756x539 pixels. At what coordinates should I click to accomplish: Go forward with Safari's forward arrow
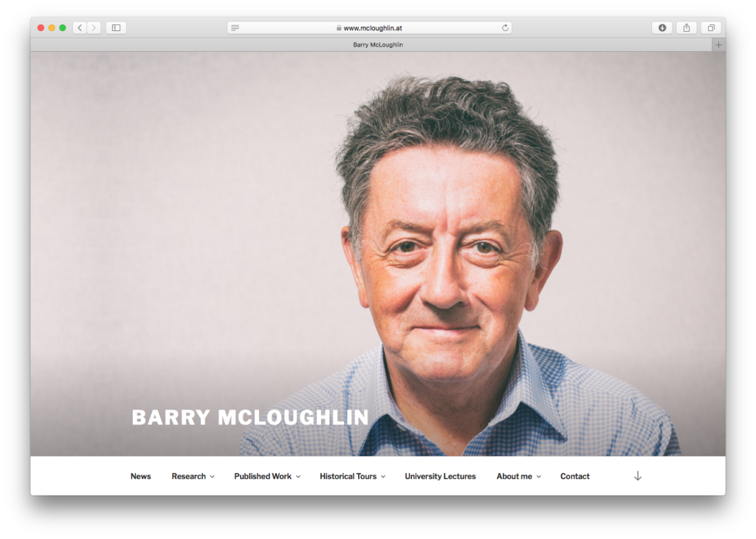click(x=94, y=28)
